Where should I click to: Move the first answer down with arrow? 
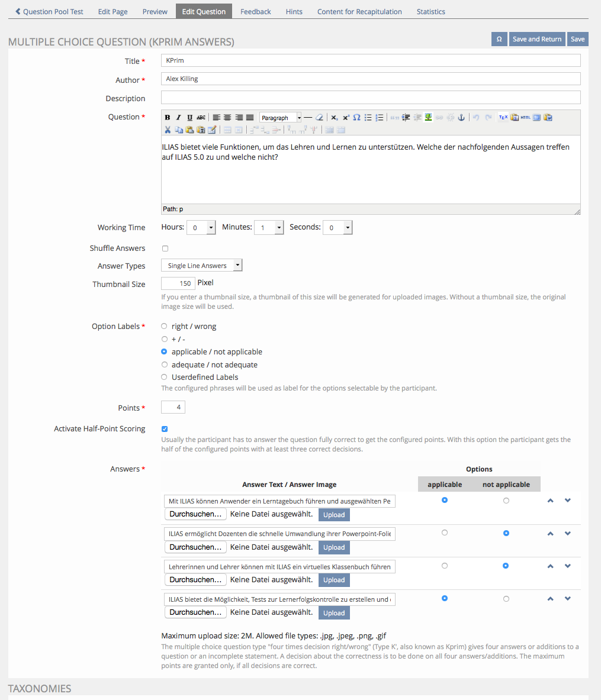[567, 501]
